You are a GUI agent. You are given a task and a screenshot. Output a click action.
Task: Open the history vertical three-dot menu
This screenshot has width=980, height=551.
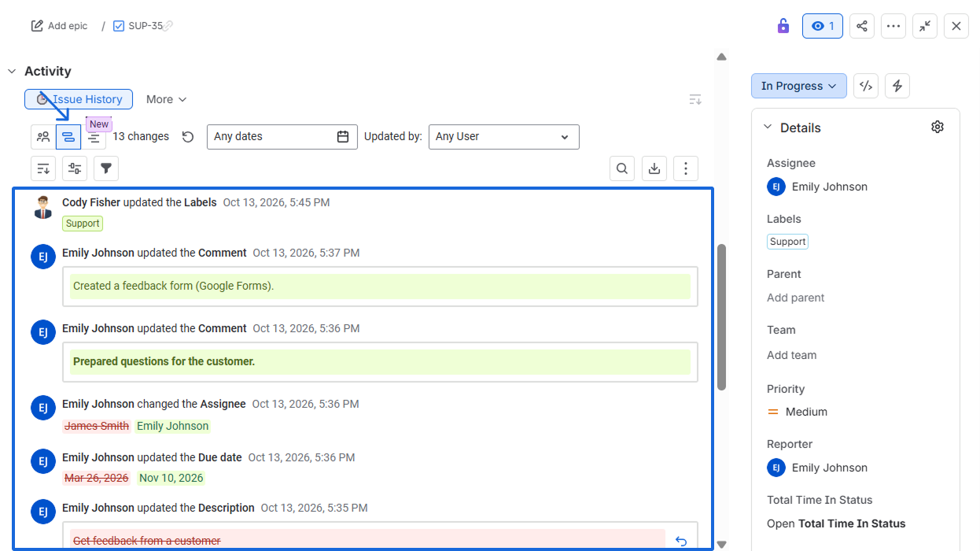click(x=686, y=168)
